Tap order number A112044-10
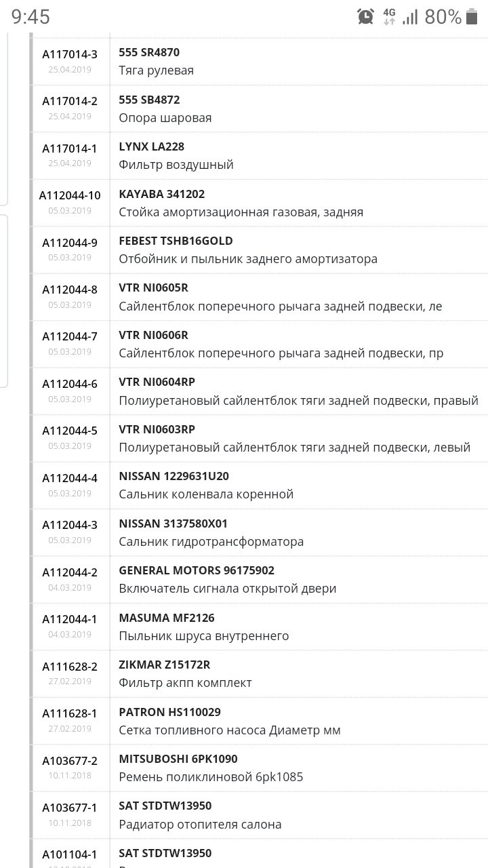The height and width of the screenshot is (868, 488). (71, 195)
